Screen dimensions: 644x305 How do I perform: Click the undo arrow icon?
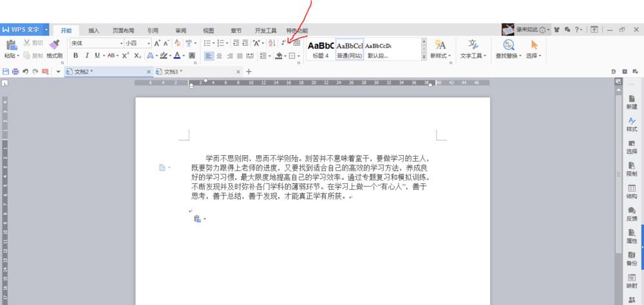pyautogui.click(x=26, y=72)
